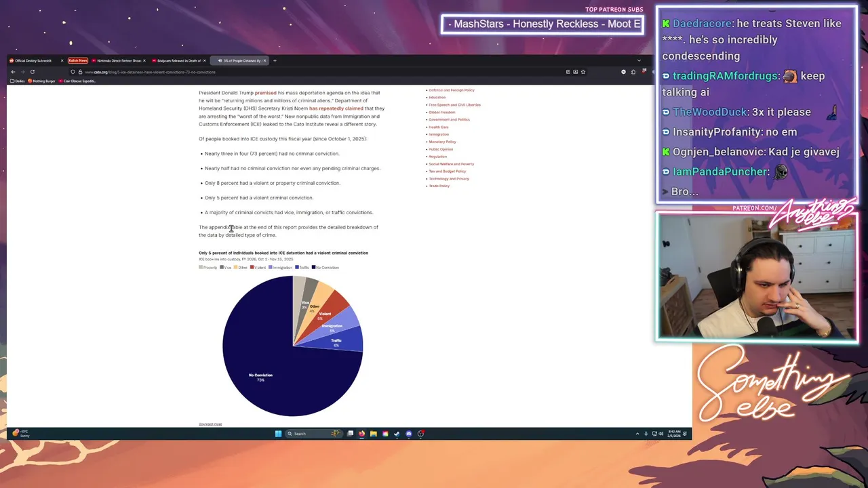Switch to Nintendo Direct Partner Showcase tab
868x488 pixels.
(x=119, y=60)
